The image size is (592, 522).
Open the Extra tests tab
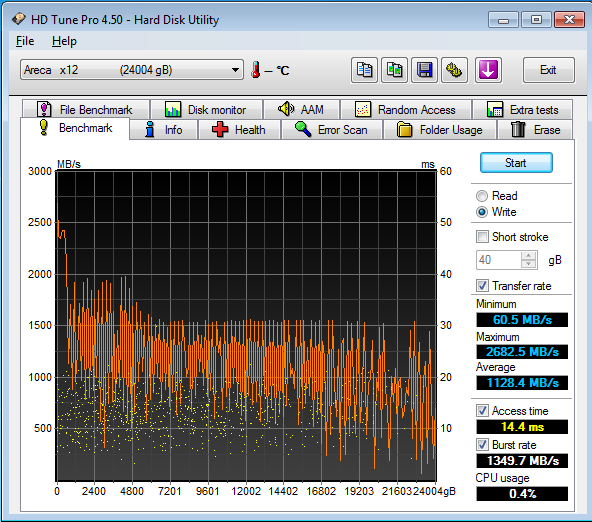pyautogui.click(x=522, y=109)
